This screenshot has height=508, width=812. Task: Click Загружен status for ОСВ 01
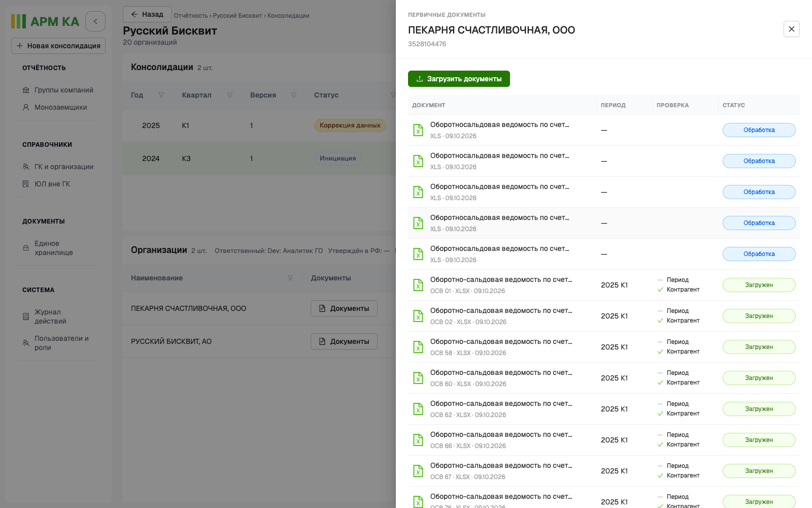(x=759, y=285)
